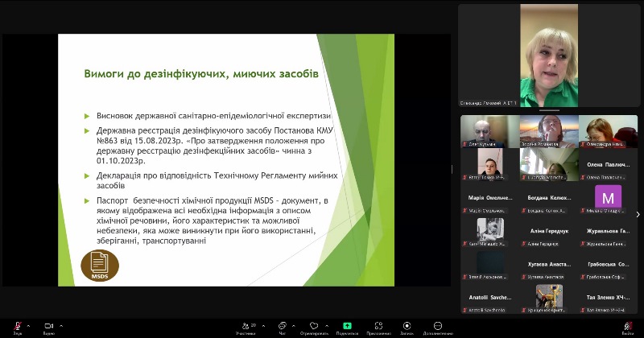The width and height of the screenshot is (644, 338).
Task: Open the Apps icon in toolbar
Action: [378, 326]
